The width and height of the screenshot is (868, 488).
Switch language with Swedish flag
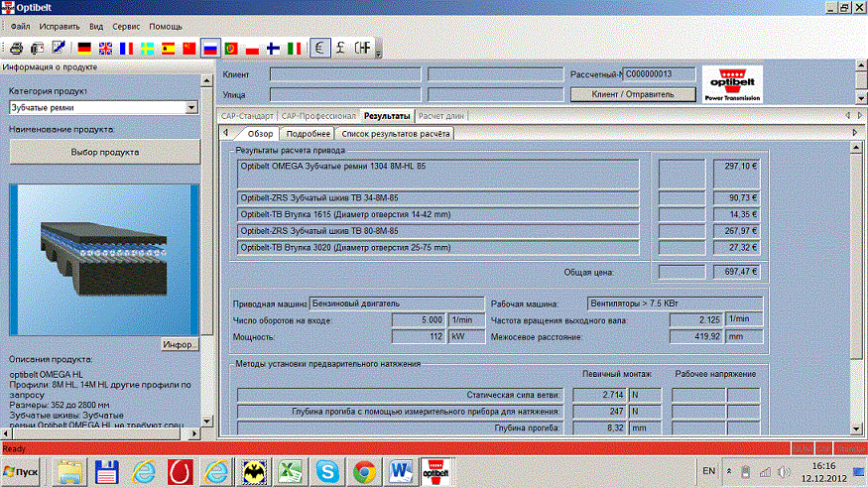coord(147,49)
